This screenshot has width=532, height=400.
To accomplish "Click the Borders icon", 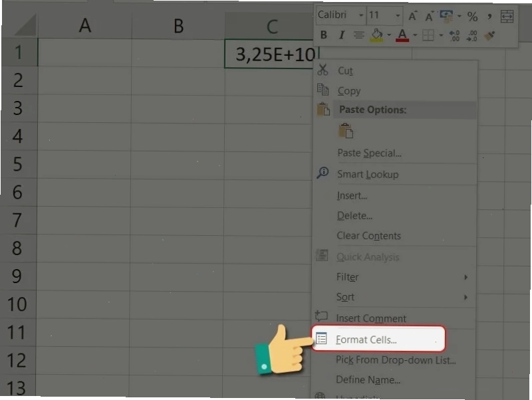I will [x=428, y=35].
